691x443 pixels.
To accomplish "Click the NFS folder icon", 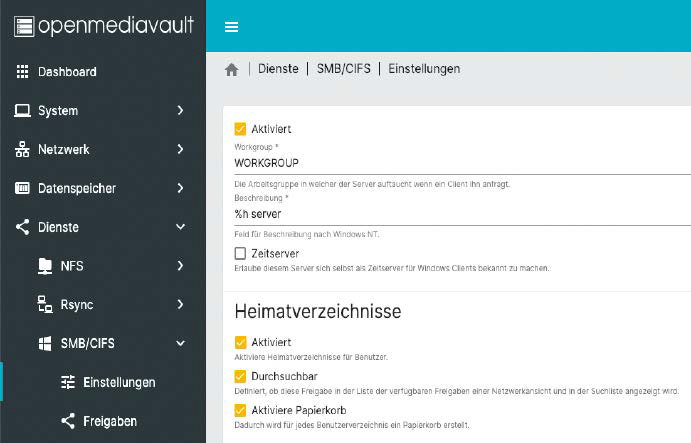I will (44, 266).
